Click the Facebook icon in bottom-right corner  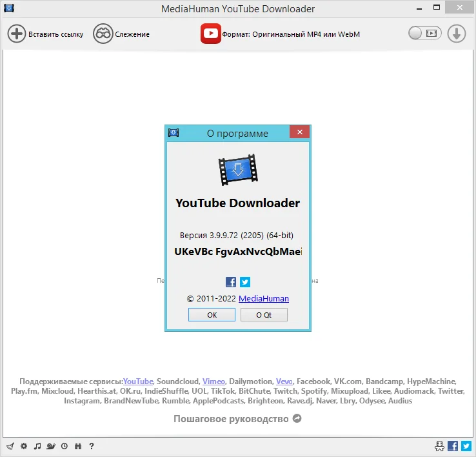tap(453, 446)
